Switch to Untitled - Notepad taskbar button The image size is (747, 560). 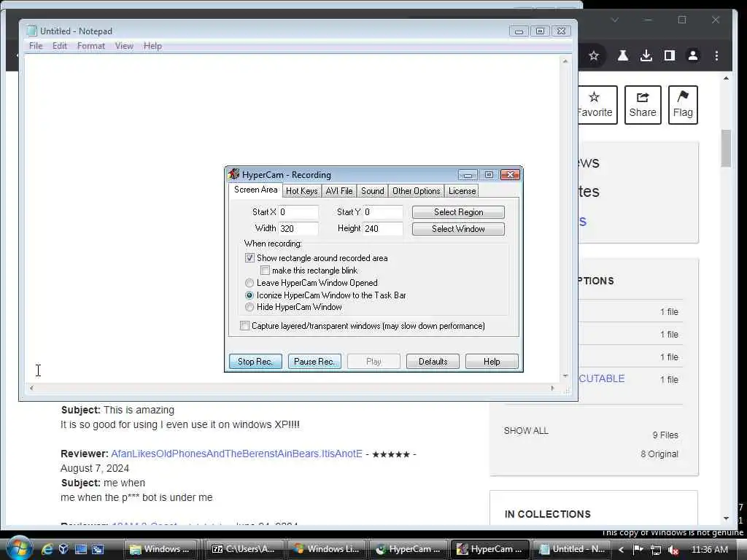[570, 549]
